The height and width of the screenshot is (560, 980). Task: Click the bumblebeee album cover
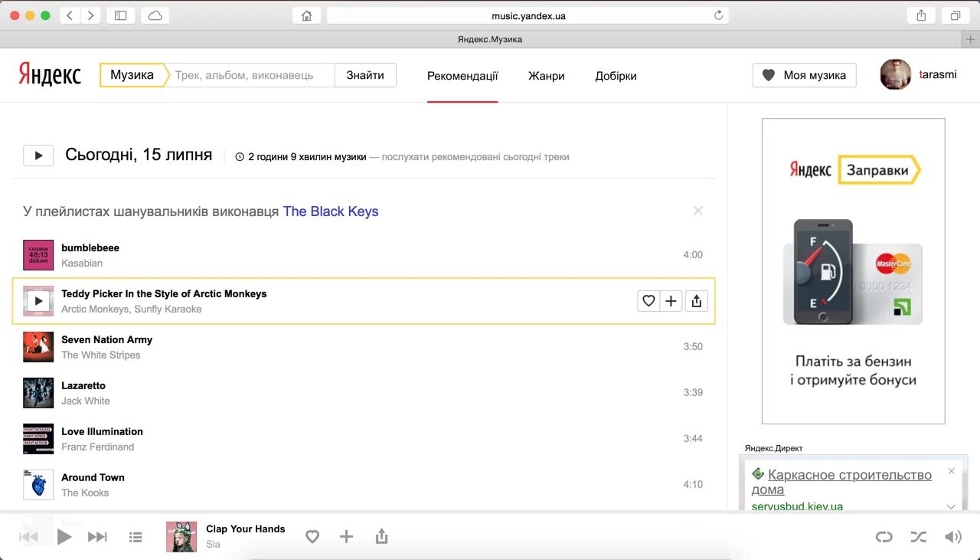38,255
